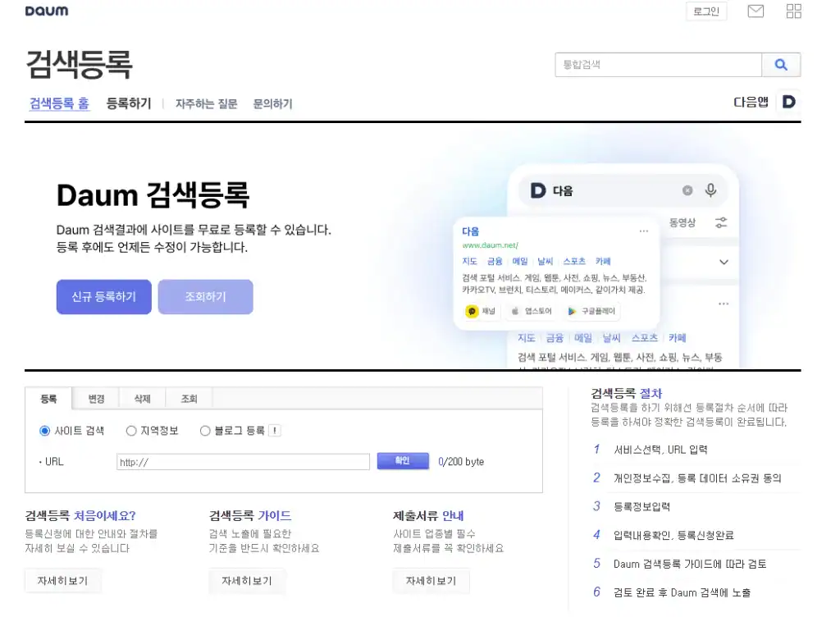840x617 pixels.
Task: Select the 사이트 검색 radio option
Action: click(45, 431)
